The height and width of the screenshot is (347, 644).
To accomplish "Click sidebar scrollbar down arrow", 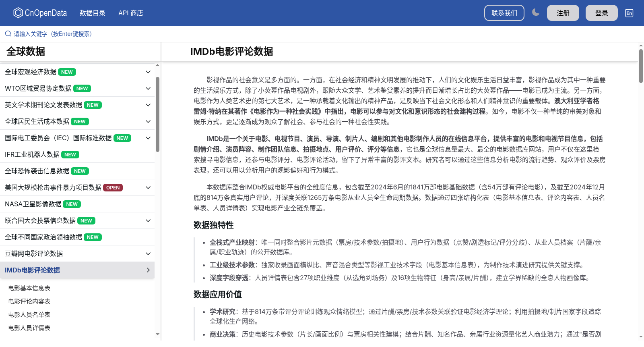I will (x=157, y=334).
